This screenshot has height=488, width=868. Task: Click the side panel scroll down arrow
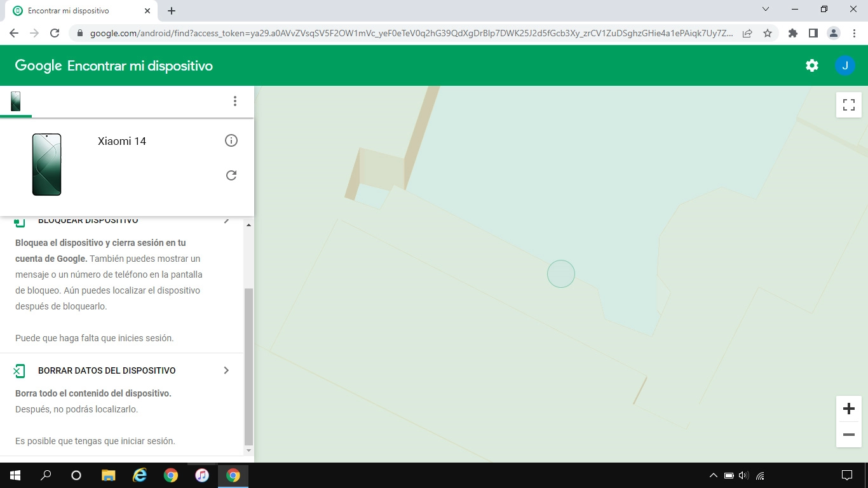(248, 451)
